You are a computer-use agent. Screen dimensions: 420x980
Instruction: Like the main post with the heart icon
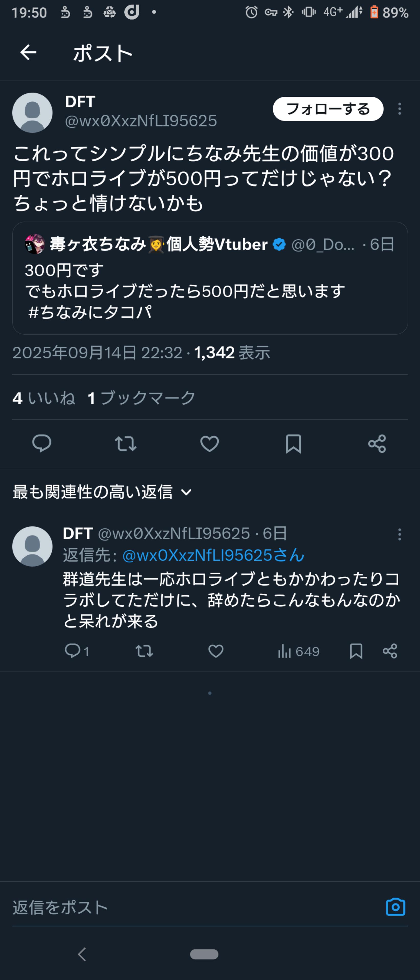click(209, 443)
